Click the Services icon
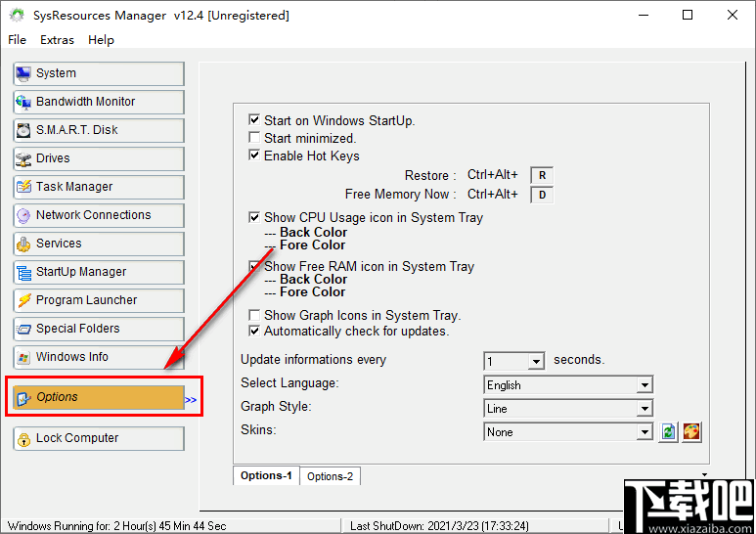The width and height of the screenshot is (756, 534). tap(23, 244)
